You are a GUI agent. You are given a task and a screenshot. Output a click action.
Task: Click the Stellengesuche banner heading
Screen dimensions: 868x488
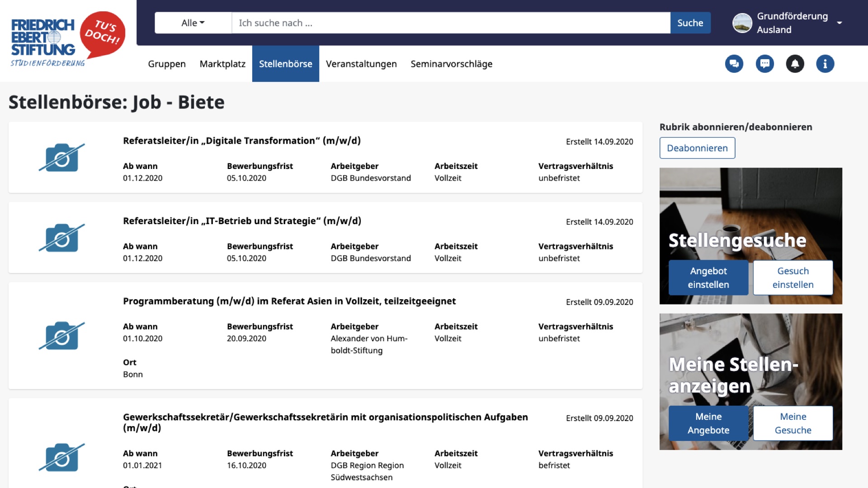(x=737, y=240)
